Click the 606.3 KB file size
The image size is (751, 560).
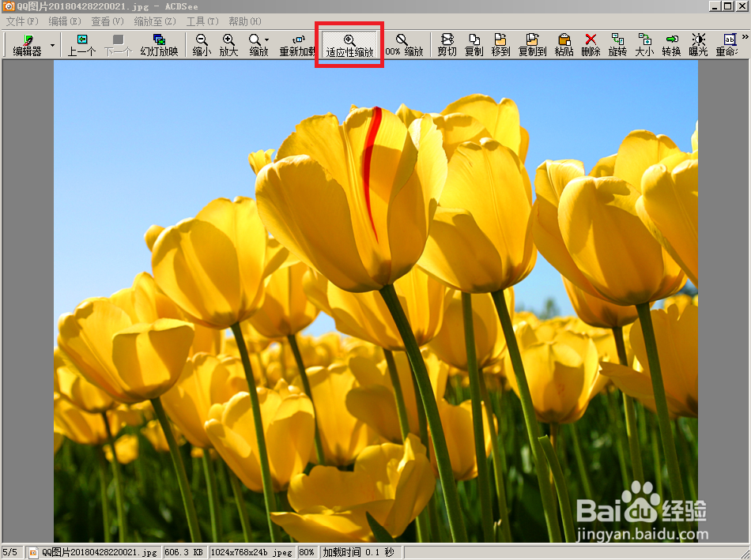184,552
